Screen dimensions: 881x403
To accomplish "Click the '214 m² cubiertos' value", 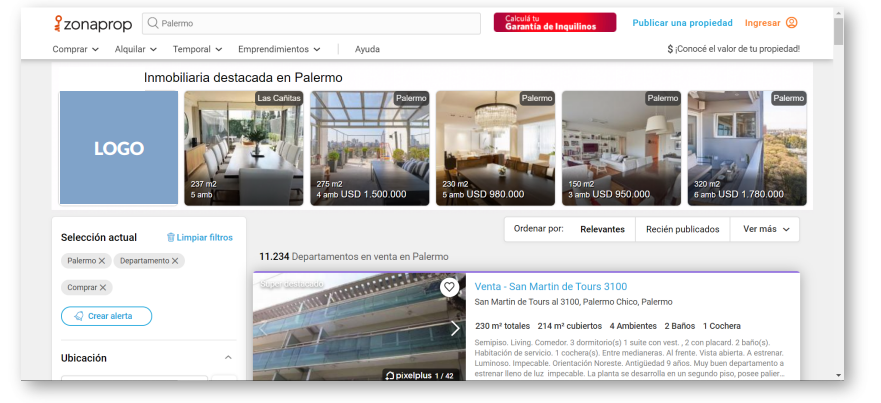I will point(570,326).
